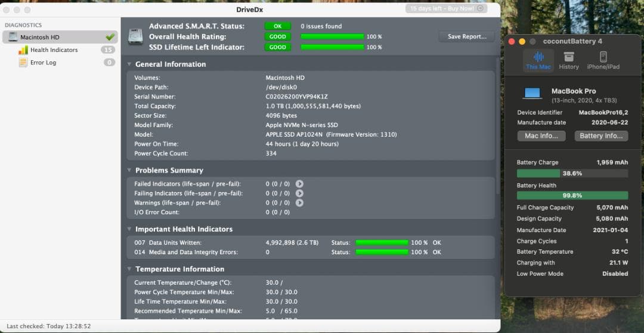Click the Error Log document icon

click(x=23, y=63)
